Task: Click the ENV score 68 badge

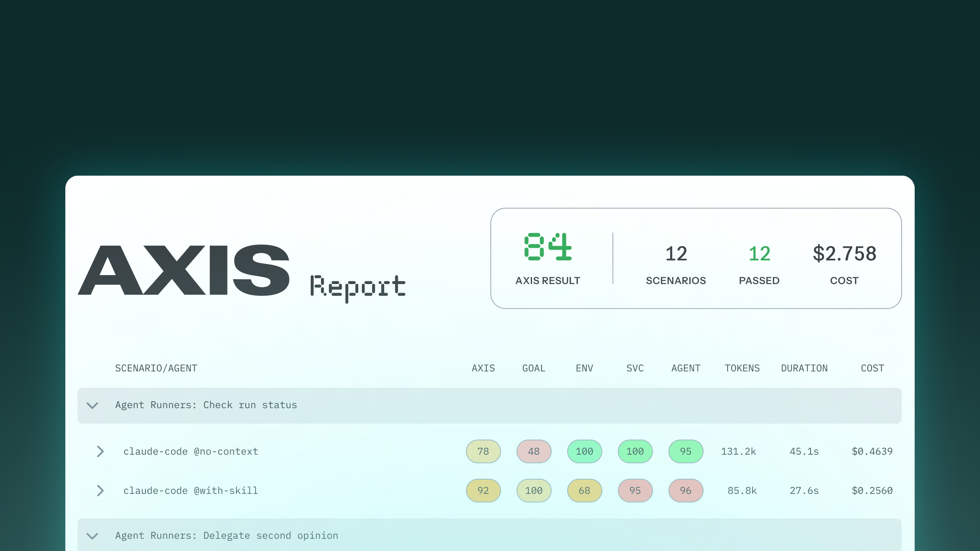Action: click(585, 491)
